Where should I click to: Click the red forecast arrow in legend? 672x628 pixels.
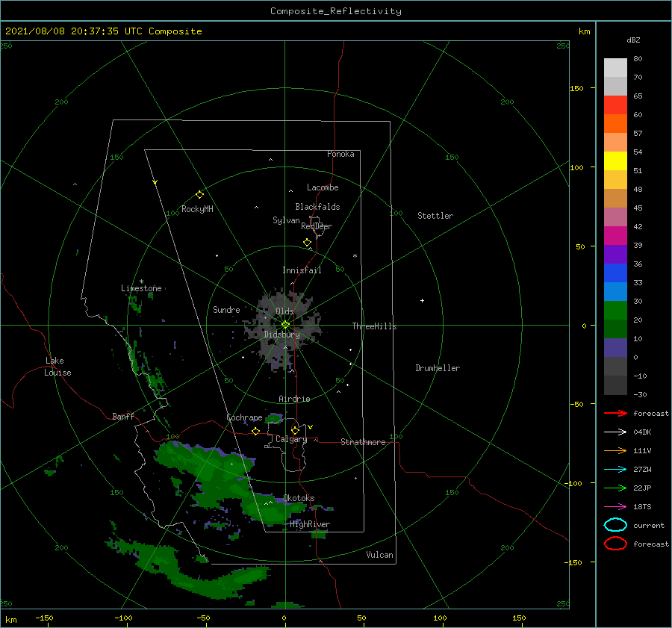pos(615,413)
